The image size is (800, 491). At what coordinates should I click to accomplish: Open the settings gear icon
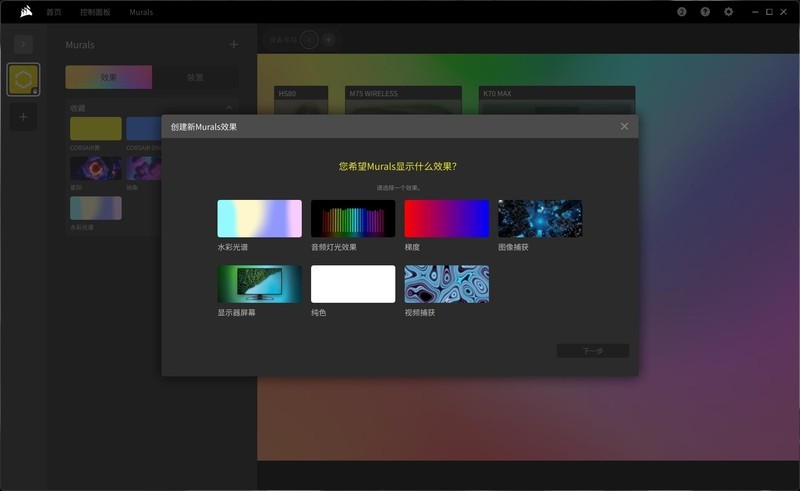click(729, 12)
